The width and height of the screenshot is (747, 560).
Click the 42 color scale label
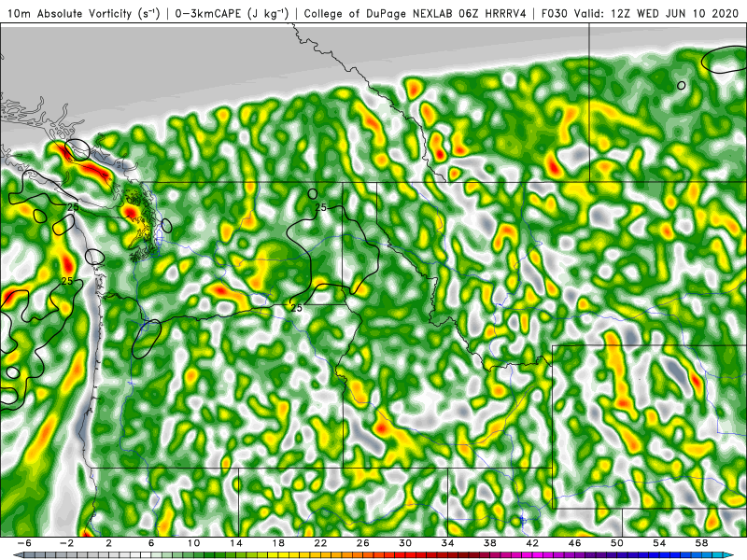(x=532, y=543)
